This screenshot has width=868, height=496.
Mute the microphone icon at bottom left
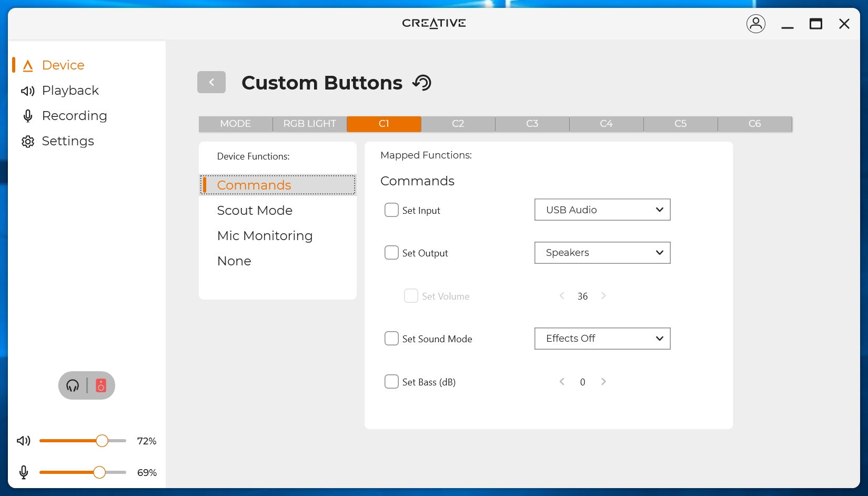pyautogui.click(x=24, y=472)
